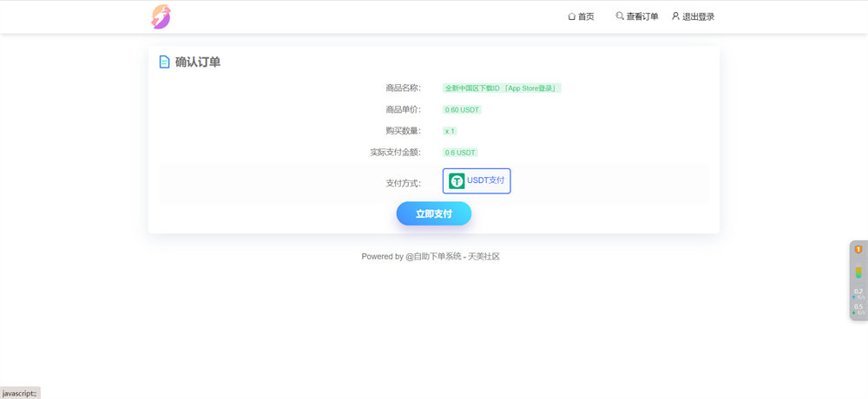
Task: Click the magnifier icon beside 查看订单
Action: 620,16
